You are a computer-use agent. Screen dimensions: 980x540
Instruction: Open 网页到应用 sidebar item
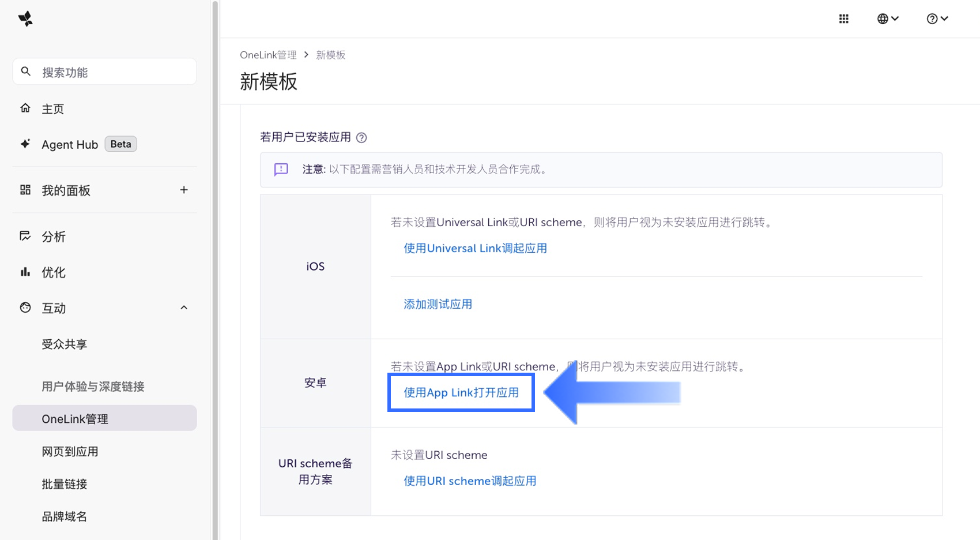pyautogui.click(x=70, y=452)
